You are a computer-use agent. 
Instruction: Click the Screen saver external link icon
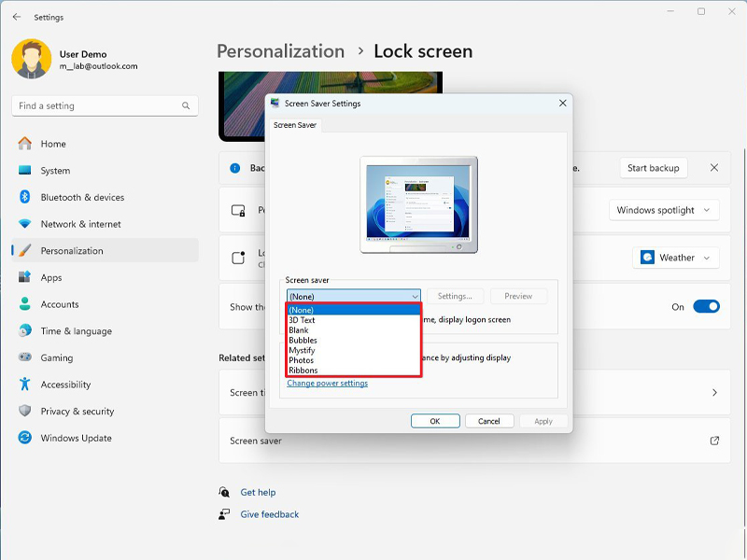click(714, 441)
